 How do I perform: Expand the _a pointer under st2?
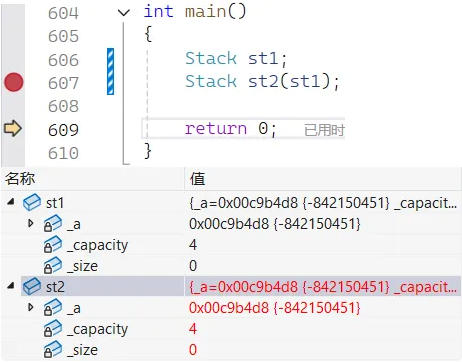pos(31,307)
